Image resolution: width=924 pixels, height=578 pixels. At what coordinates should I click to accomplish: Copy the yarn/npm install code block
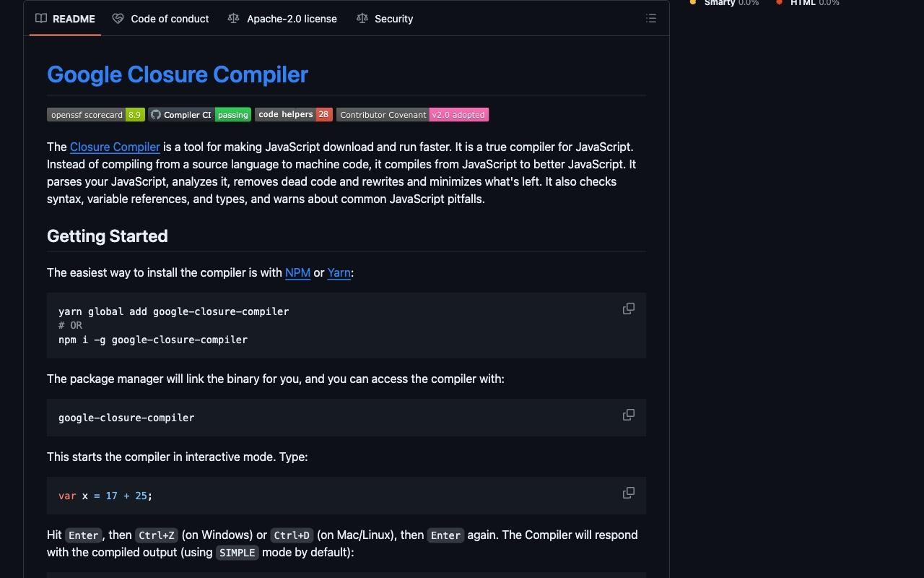tap(629, 309)
